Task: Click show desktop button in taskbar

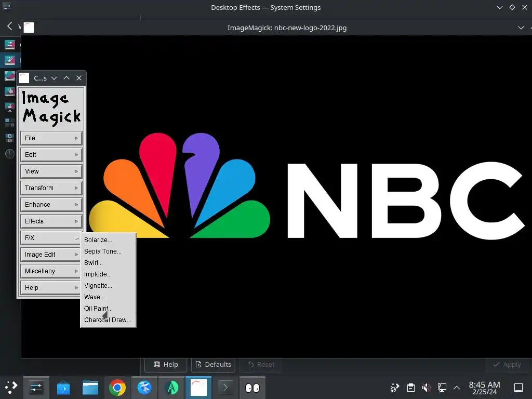Action: click(518, 388)
